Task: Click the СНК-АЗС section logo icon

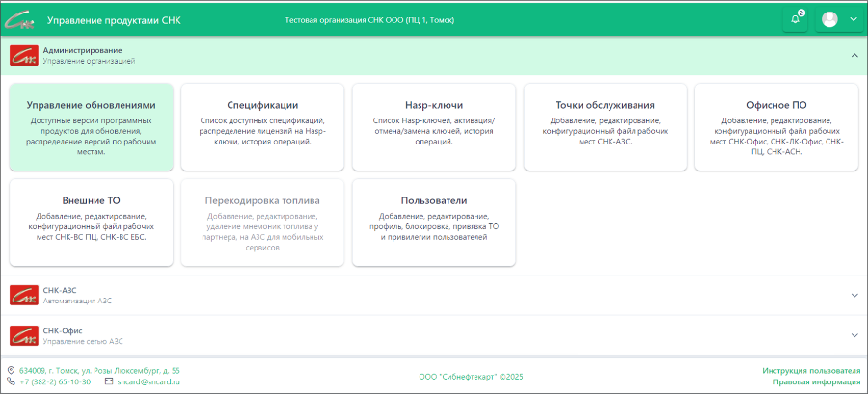Action: [23, 295]
